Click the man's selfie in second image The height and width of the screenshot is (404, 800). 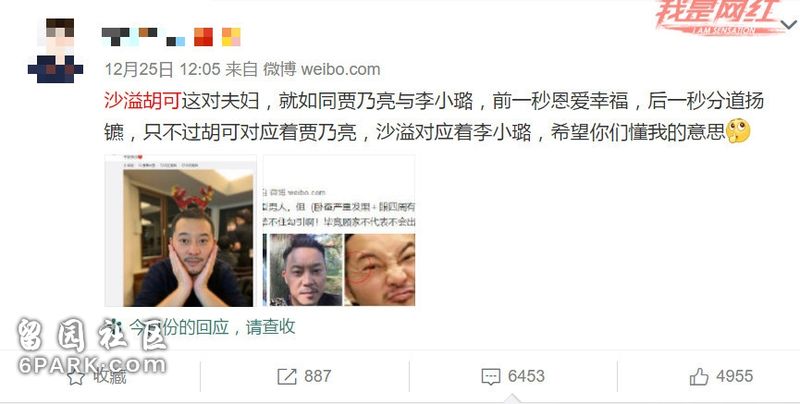(305, 270)
